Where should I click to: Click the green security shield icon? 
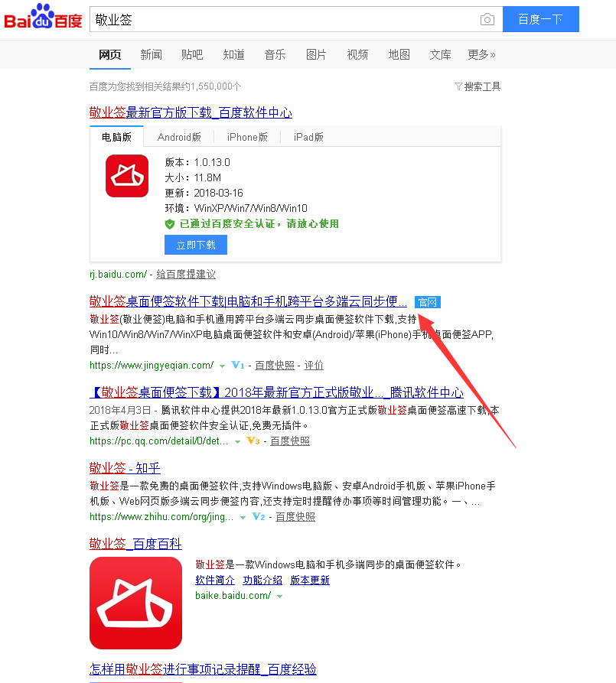170,224
